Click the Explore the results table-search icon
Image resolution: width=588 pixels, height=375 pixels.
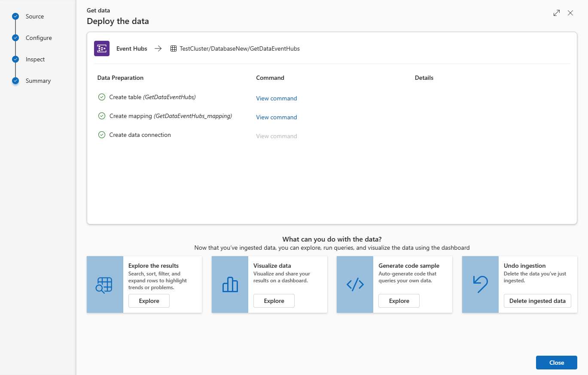click(x=105, y=284)
